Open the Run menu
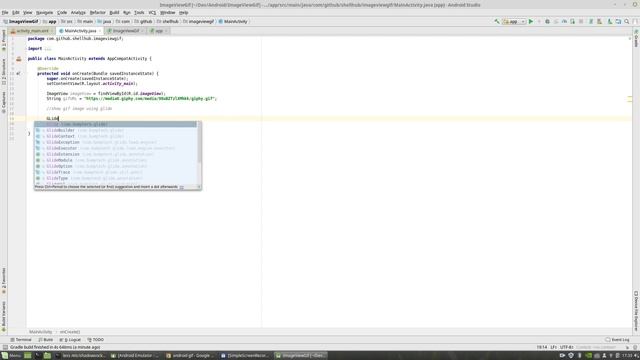640x360 pixels. pyautogui.click(x=127, y=13)
